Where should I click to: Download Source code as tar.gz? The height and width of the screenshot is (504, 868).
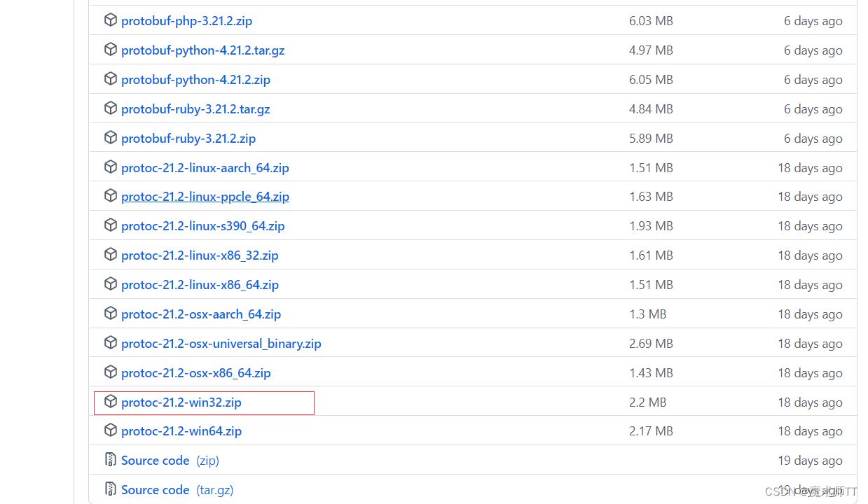coord(177,490)
